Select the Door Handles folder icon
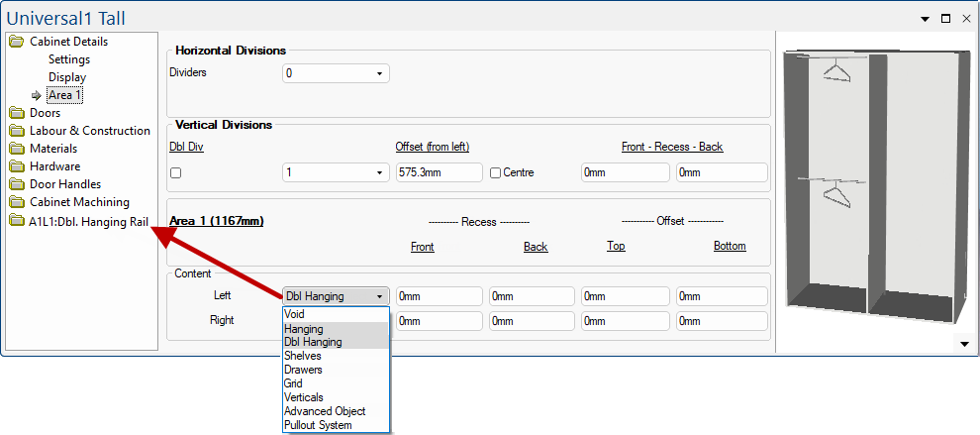Image resolution: width=980 pixels, height=435 pixels. click(17, 184)
